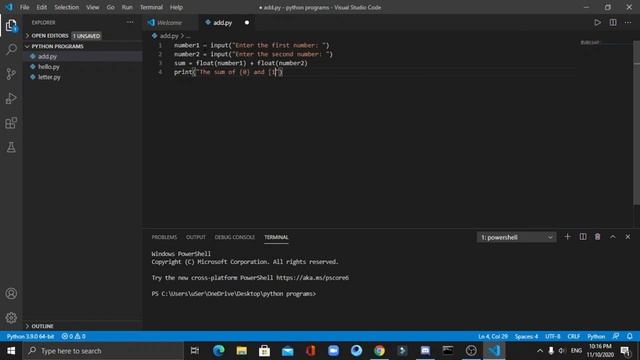Click errors and warnings count in status bar
The height and width of the screenshot is (360, 640).
[73, 336]
